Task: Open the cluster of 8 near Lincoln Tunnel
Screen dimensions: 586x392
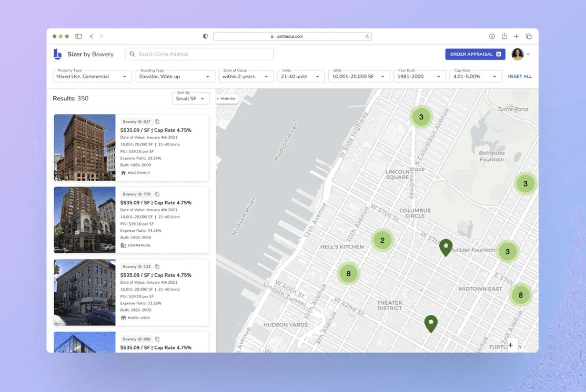Action: 348,274
